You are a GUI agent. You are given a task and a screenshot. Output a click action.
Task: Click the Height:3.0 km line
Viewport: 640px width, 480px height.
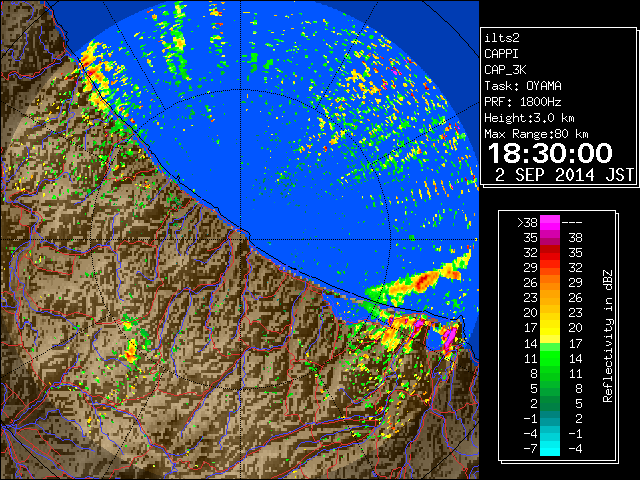529,118
